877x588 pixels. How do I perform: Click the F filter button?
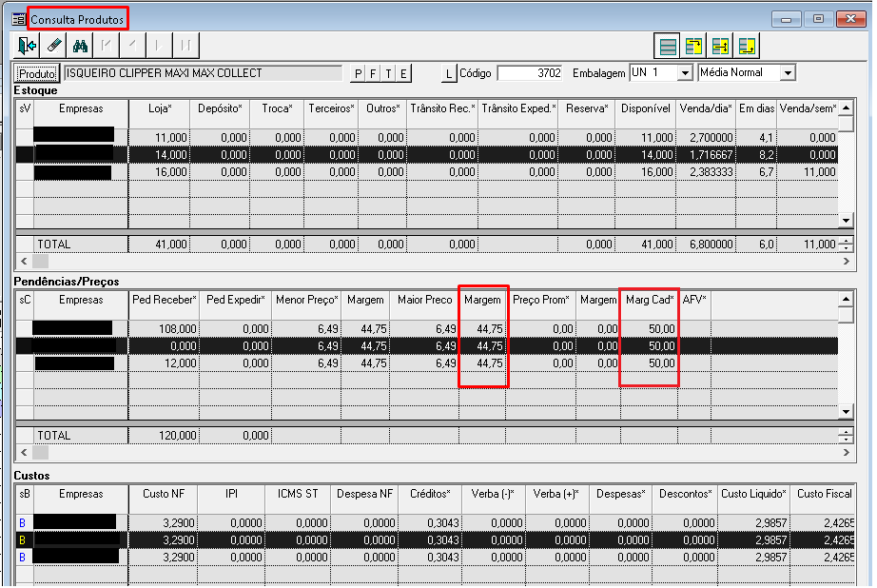(373, 73)
